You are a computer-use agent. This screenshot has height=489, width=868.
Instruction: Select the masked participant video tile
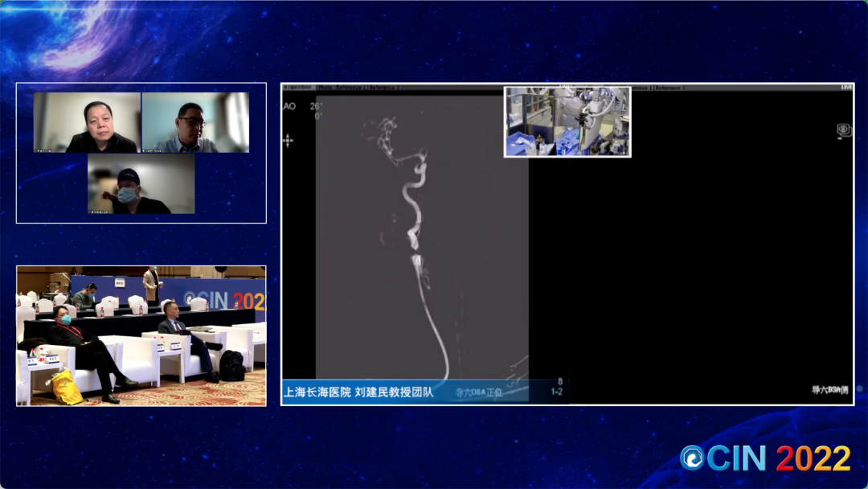[141, 183]
